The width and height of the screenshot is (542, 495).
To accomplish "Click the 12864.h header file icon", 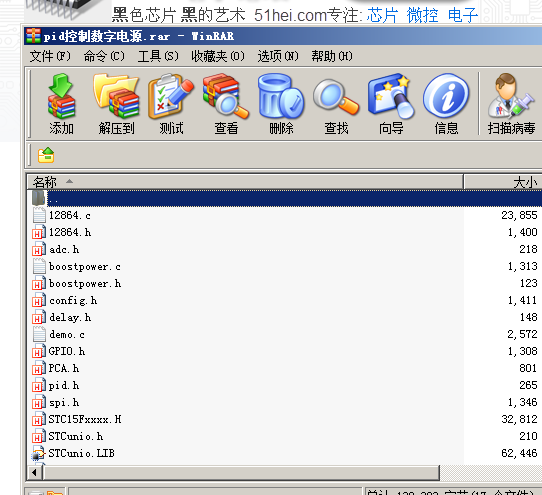I will coord(39,232).
